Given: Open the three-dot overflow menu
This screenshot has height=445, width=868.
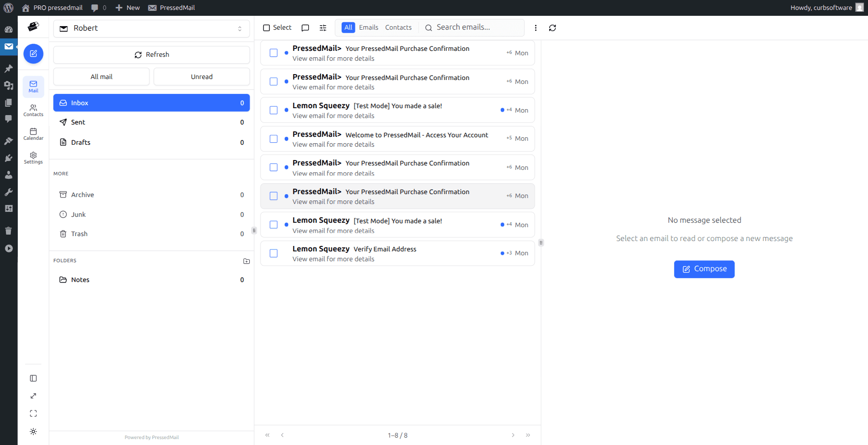Looking at the screenshot, I should [x=536, y=28].
